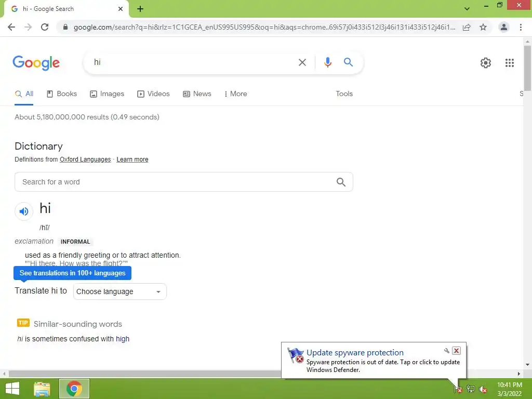Switch to the Images tab

[107, 94]
